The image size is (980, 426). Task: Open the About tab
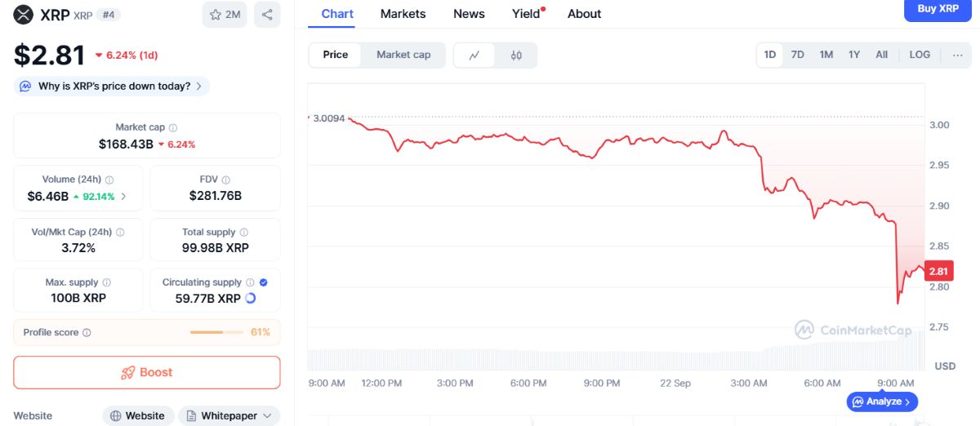(585, 14)
